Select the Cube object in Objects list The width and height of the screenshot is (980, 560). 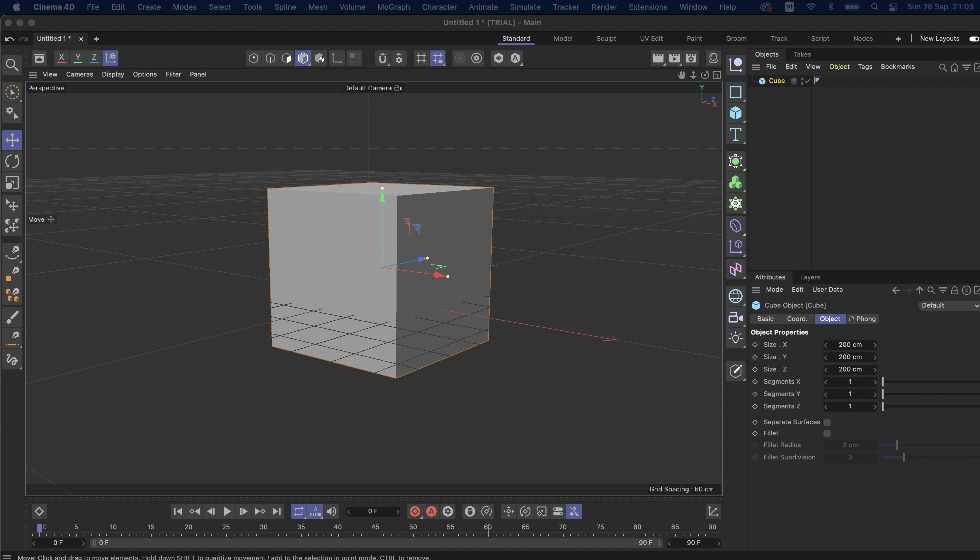(776, 81)
